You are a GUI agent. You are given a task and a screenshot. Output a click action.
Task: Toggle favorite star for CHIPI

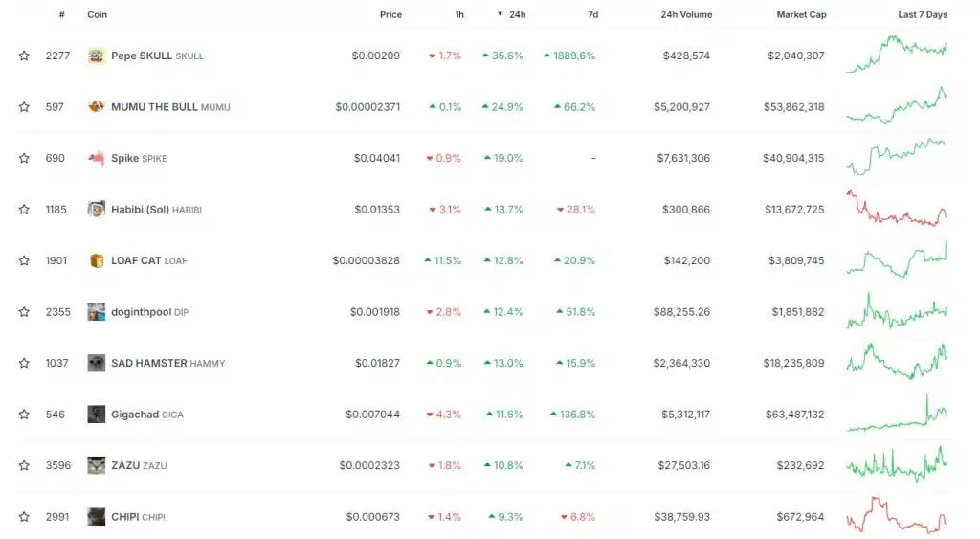click(x=24, y=517)
